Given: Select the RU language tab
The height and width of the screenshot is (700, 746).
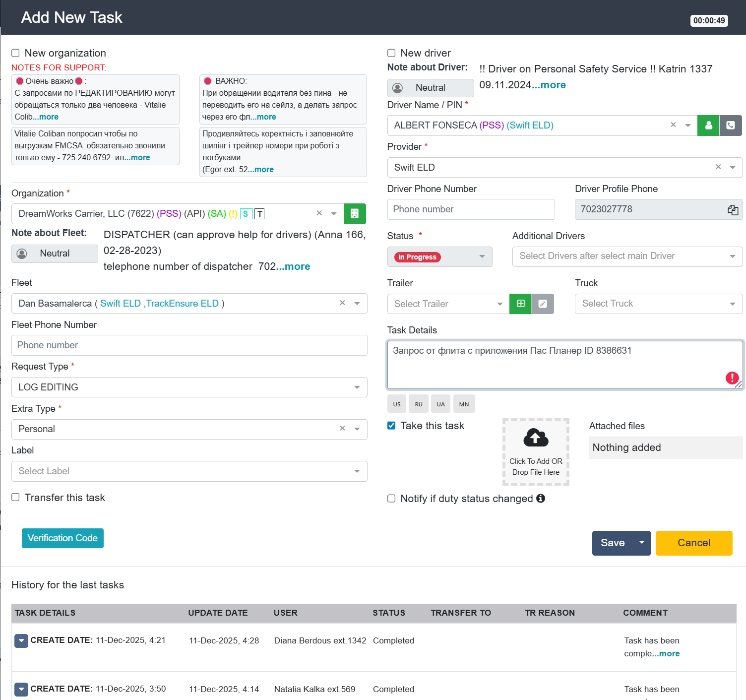Looking at the screenshot, I should 419,404.
